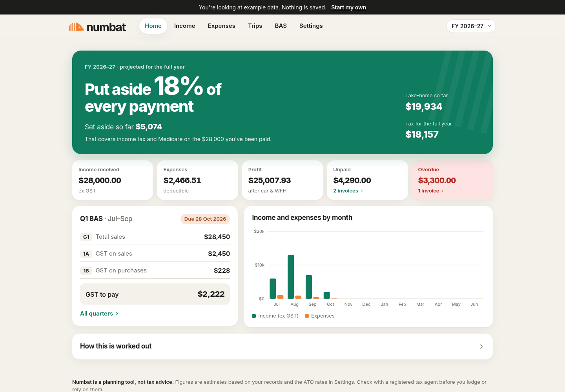Click the Oct income bar in chart
The height and width of the screenshot is (392, 565).
pos(327,295)
